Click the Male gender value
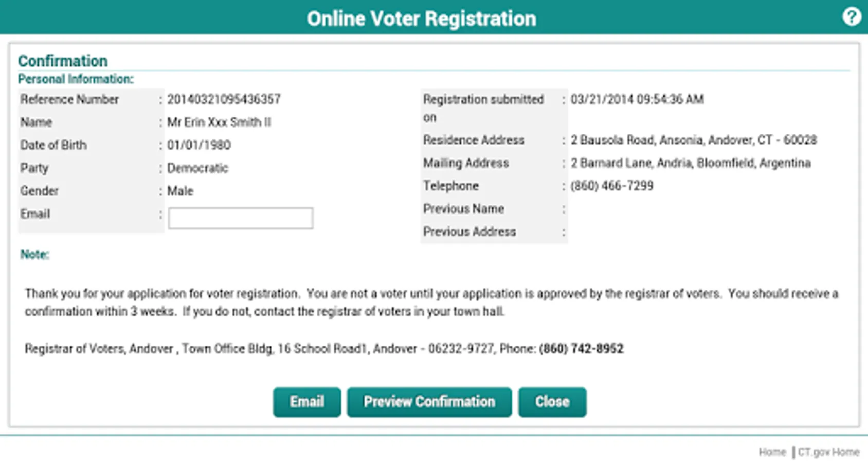 (x=180, y=191)
